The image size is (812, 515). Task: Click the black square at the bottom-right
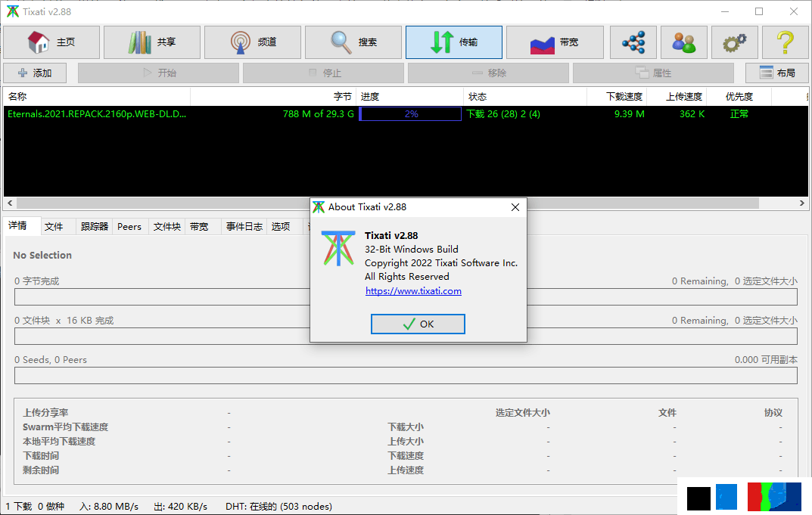click(698, 498)
